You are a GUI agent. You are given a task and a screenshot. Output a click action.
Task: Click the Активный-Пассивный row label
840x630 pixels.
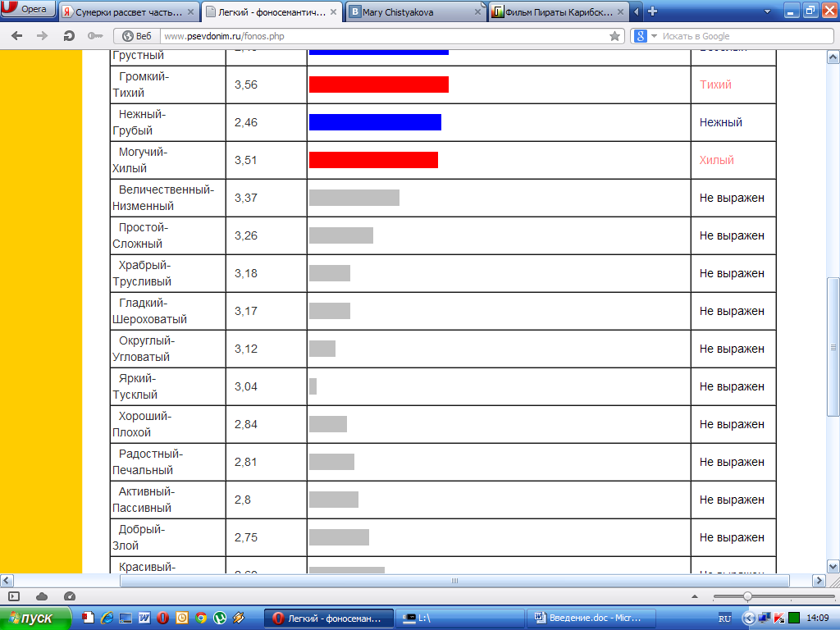tap(144, 500)
